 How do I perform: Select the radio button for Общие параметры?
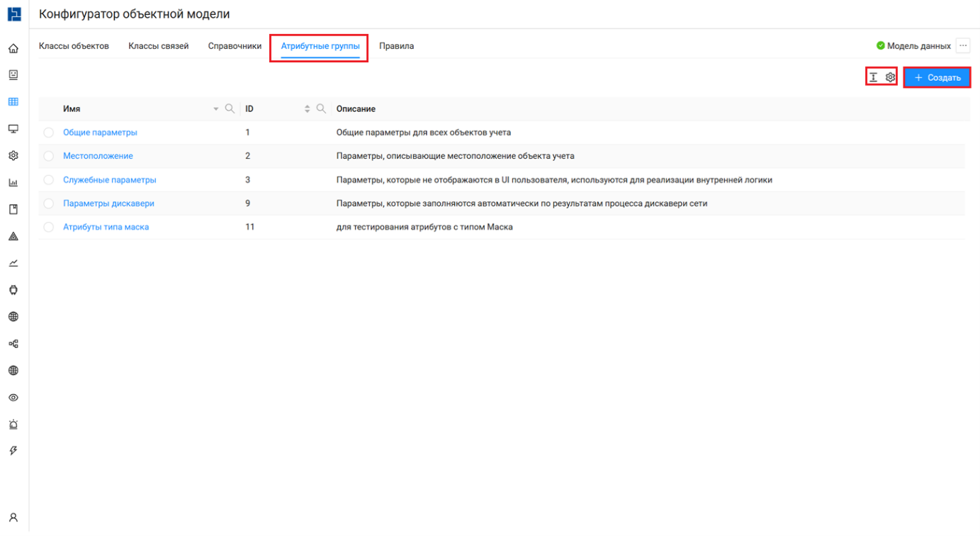pos(48,133)
